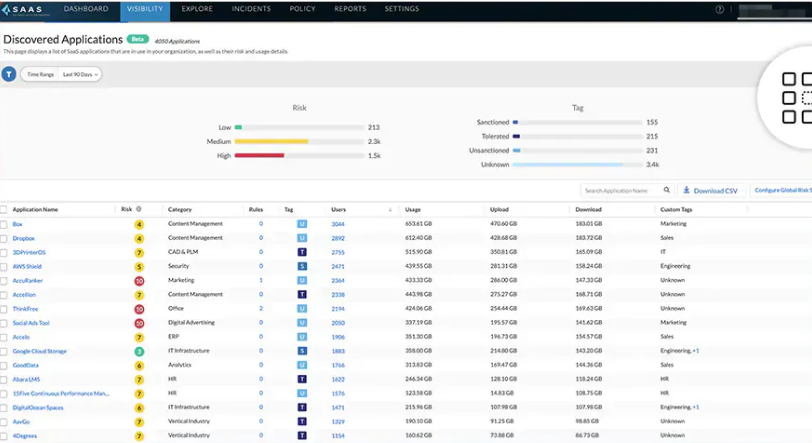Switch to the POLICY tab
The height and width of the screenshot is (443, 812).
click(x=302, y=9)
